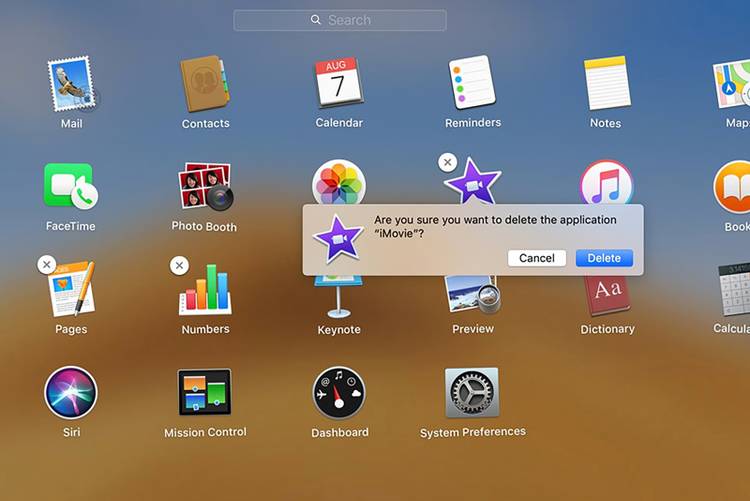Launch Keynote

coord(339,297)
